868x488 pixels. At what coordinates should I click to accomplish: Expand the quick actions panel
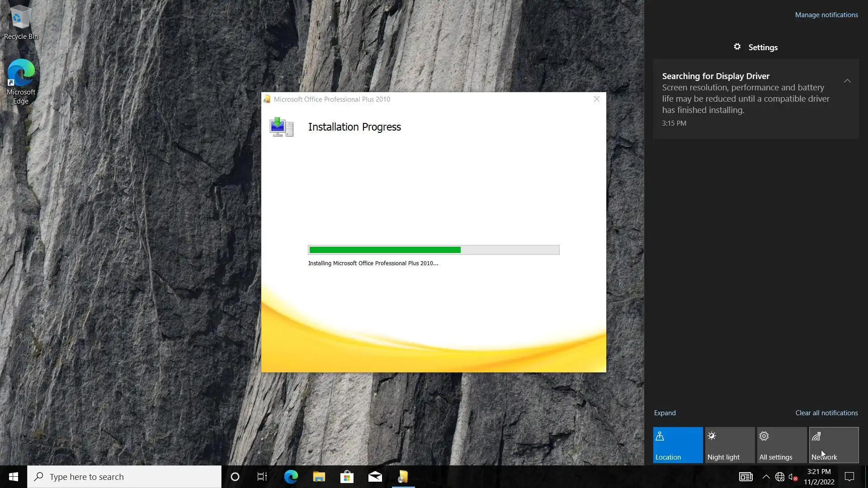pos(665,413)
